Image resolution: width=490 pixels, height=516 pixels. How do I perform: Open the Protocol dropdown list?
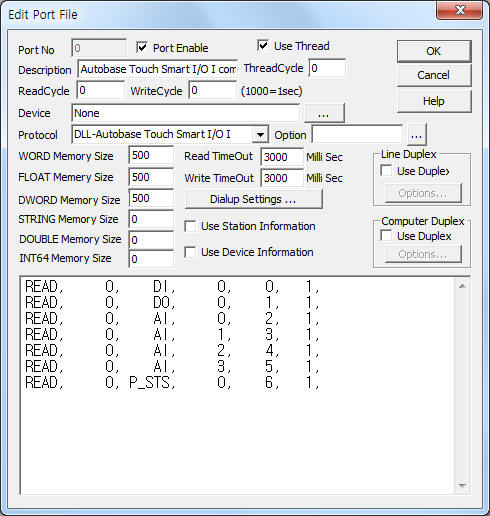[260, 135]
